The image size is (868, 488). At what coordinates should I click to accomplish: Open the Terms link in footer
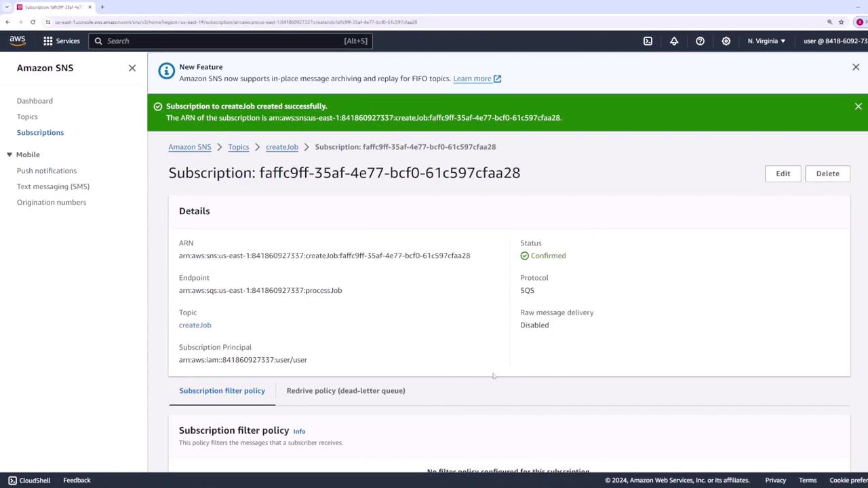pos(808,481)
